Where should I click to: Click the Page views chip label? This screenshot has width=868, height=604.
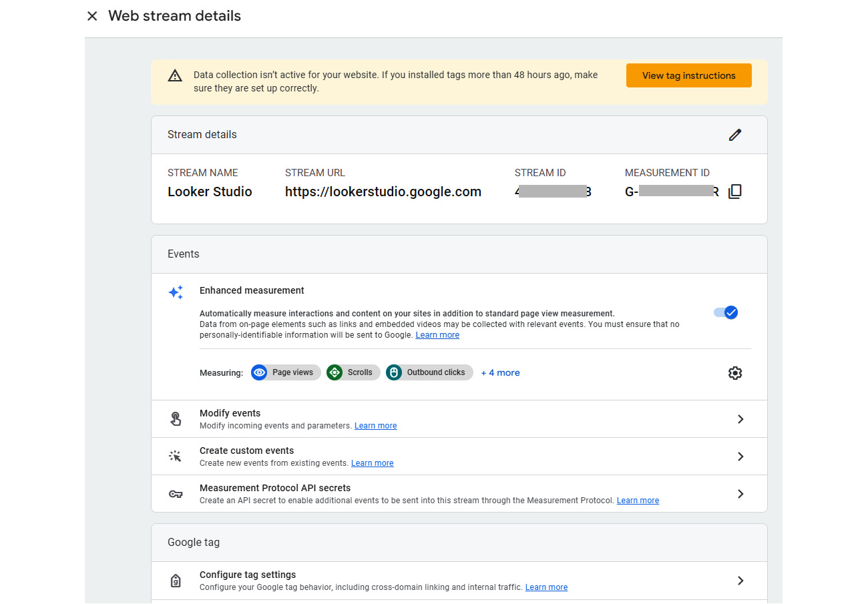[292, 372]
